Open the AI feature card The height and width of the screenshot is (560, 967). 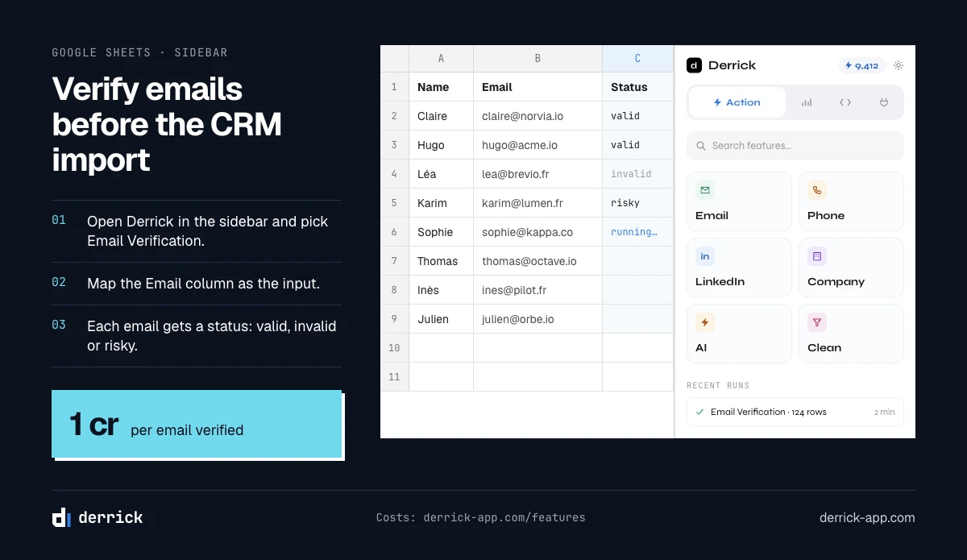(x=739, y=334)
